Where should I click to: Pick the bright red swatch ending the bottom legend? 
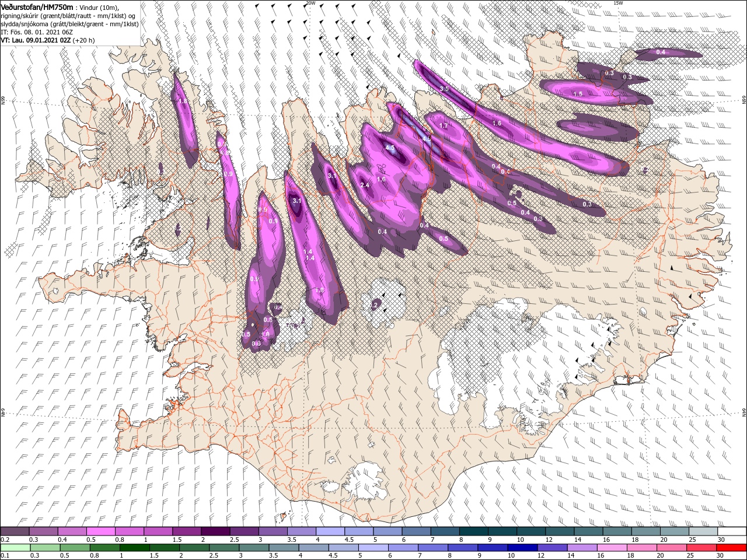[732, 548]
